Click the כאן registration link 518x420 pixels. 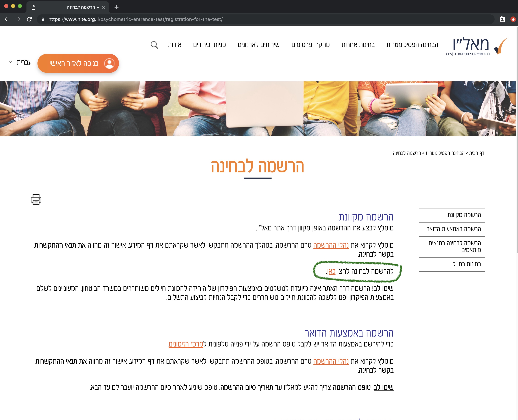[331, 271]
